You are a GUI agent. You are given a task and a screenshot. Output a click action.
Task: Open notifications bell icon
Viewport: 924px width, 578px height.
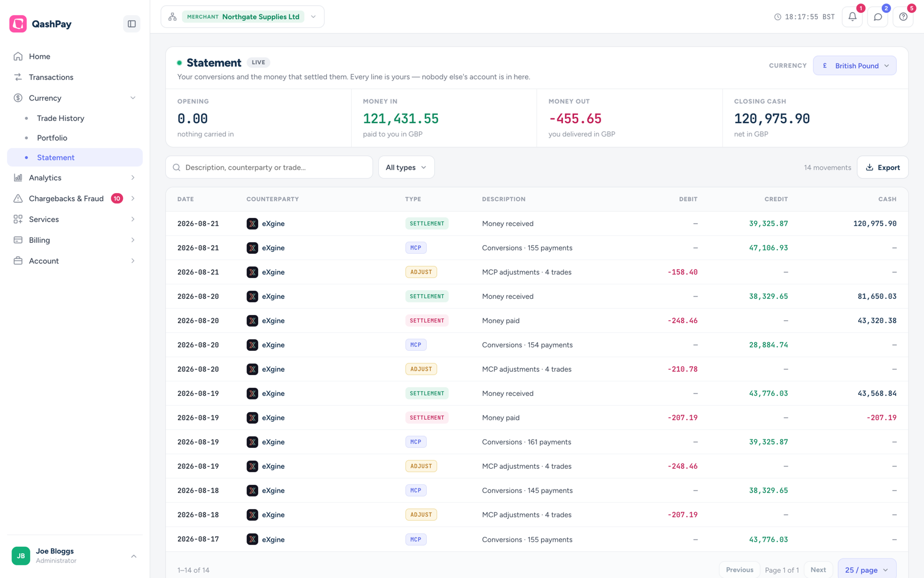852,17
